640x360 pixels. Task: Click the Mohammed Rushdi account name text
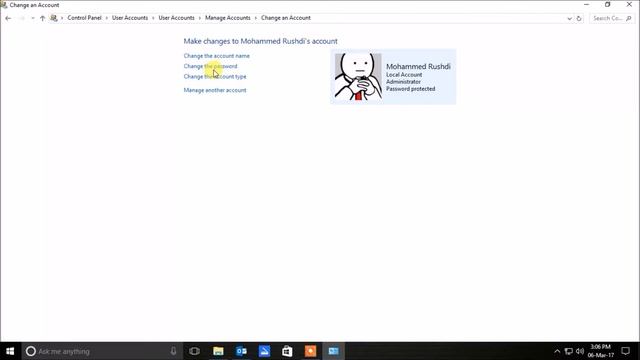[418, 67]
